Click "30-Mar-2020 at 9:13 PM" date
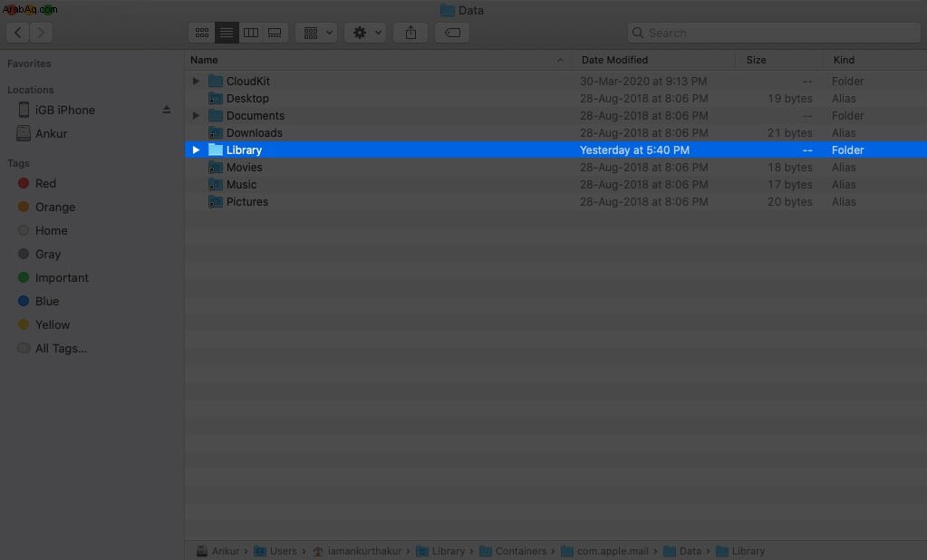This screenshot has width=927, height=560. pyautogui.click(x=643, y=81)
